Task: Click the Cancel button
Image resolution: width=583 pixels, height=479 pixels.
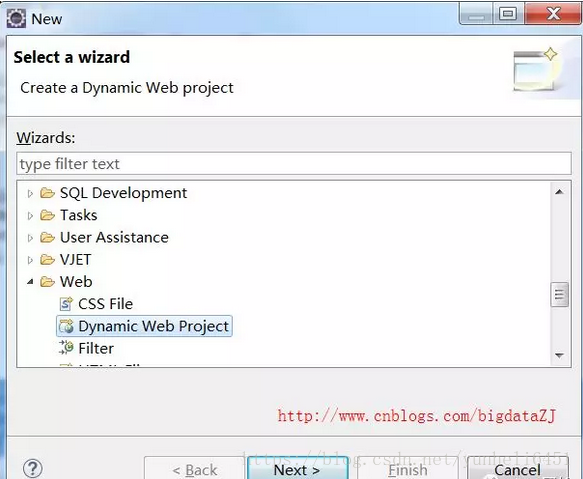Action: tap(518, 469)
